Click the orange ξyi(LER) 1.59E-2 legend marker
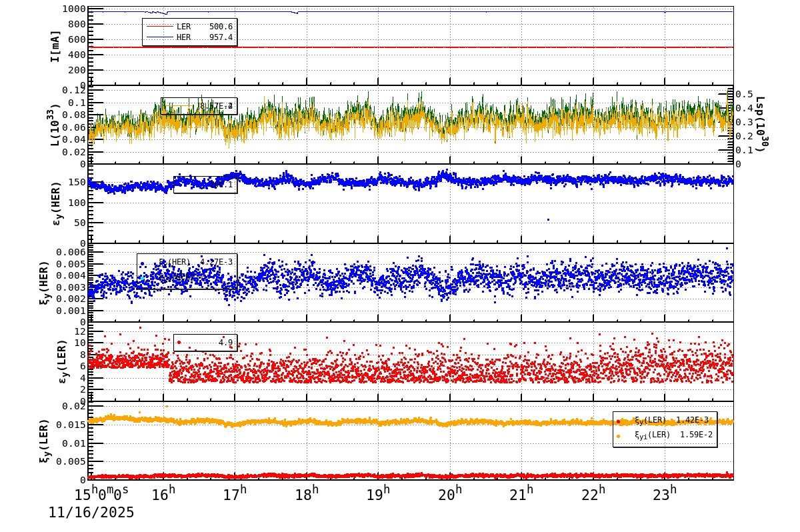This screenshot has width=800, height=532. coord(619,436)
